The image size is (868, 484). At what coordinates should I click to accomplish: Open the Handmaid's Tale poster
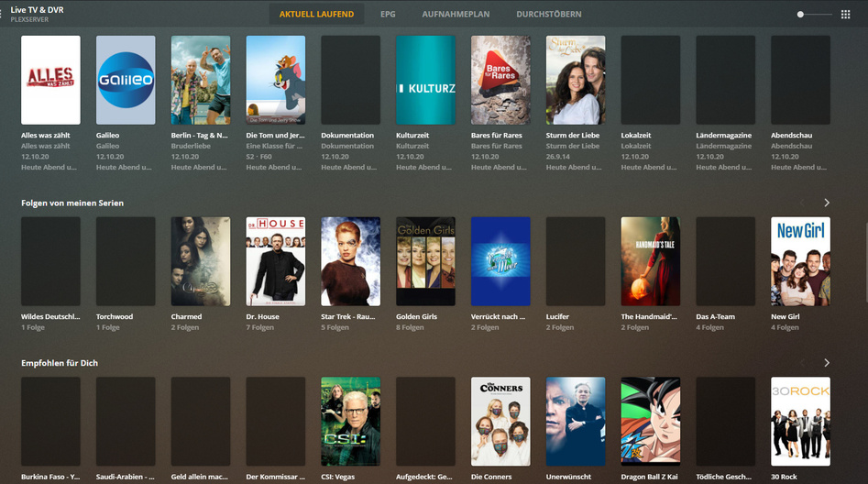[x=651, y=261]
